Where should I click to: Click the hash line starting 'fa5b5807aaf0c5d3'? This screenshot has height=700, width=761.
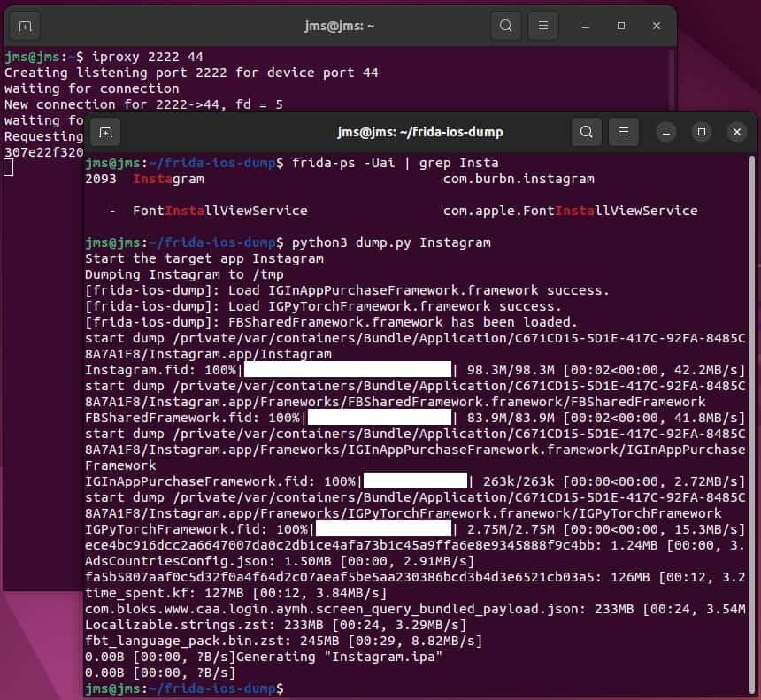point(415,577)
